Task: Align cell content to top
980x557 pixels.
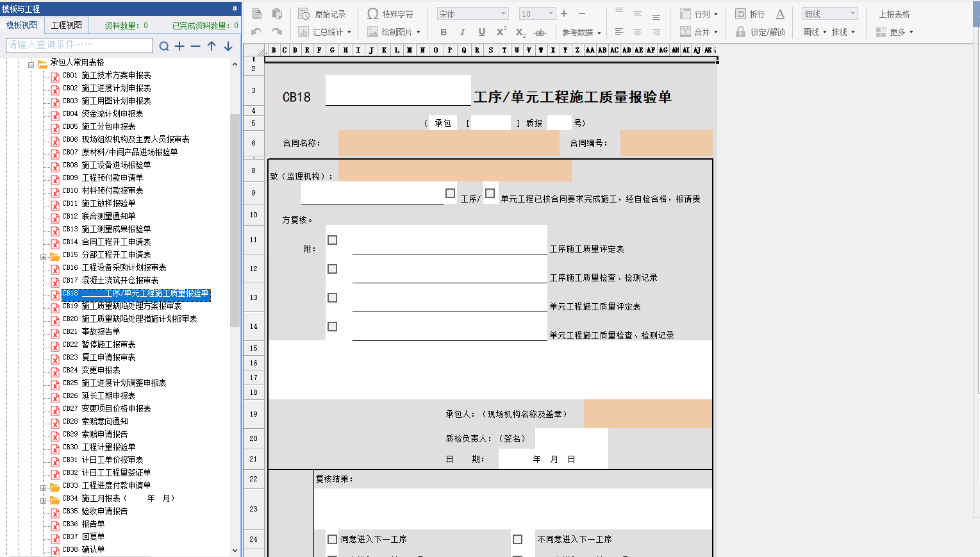Action: (x=619, y=11)
